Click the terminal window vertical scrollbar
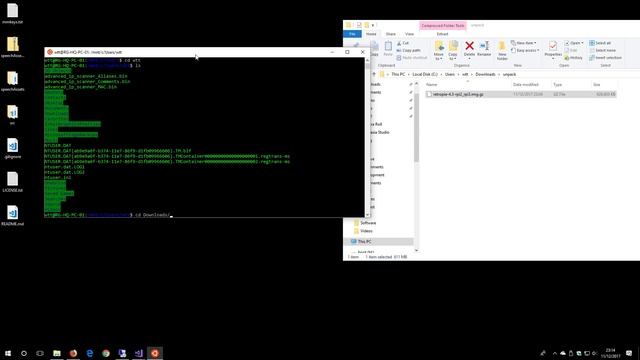This screenshot has width=640, height=360. point(367,137)
